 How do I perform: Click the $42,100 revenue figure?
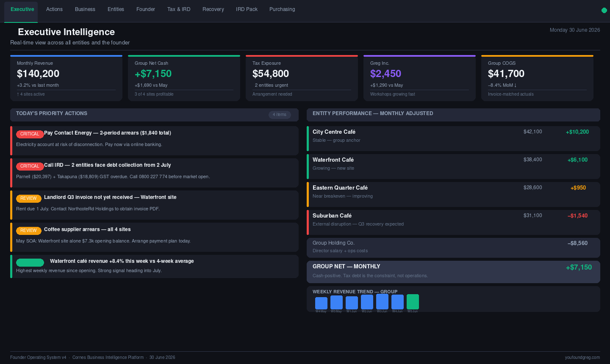(x=533, y=132)
